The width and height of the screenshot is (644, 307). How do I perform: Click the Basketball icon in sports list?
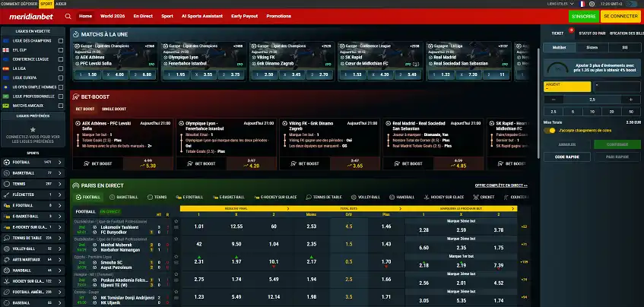[7, 173]
